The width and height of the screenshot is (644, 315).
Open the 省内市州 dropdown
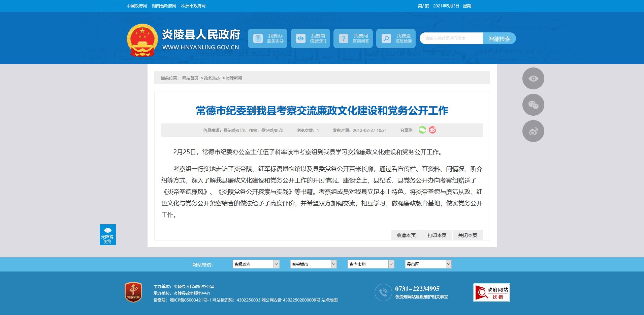pyautogui.click(x=371, y=264)
